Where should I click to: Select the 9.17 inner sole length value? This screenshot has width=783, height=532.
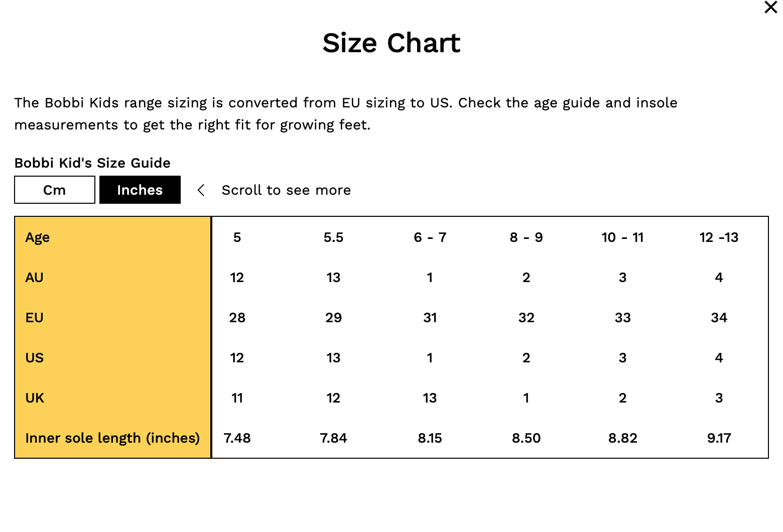coord(719,438)
